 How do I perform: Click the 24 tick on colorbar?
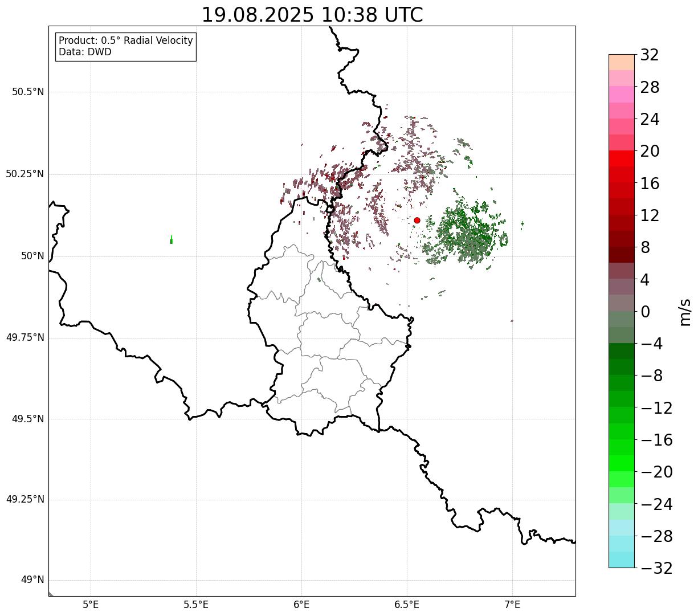[650, 120]
